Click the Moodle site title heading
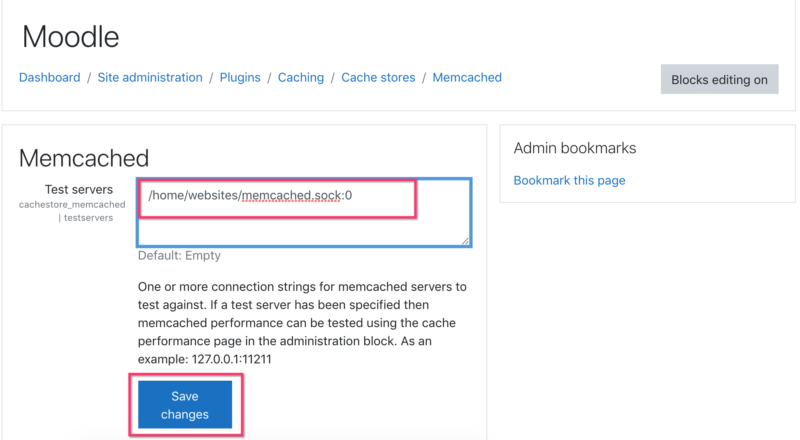800x440 pixels. pos(70,37)
